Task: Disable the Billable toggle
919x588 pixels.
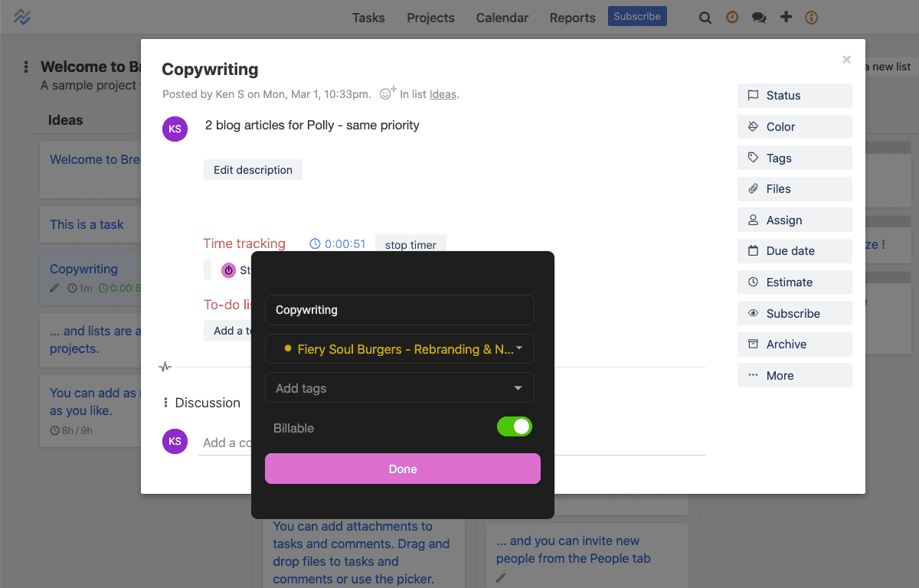Action: click(x=515, y=426)
